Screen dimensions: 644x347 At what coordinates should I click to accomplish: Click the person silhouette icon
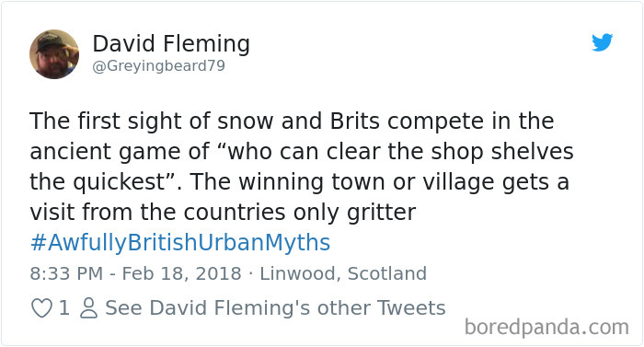[88, 308]
